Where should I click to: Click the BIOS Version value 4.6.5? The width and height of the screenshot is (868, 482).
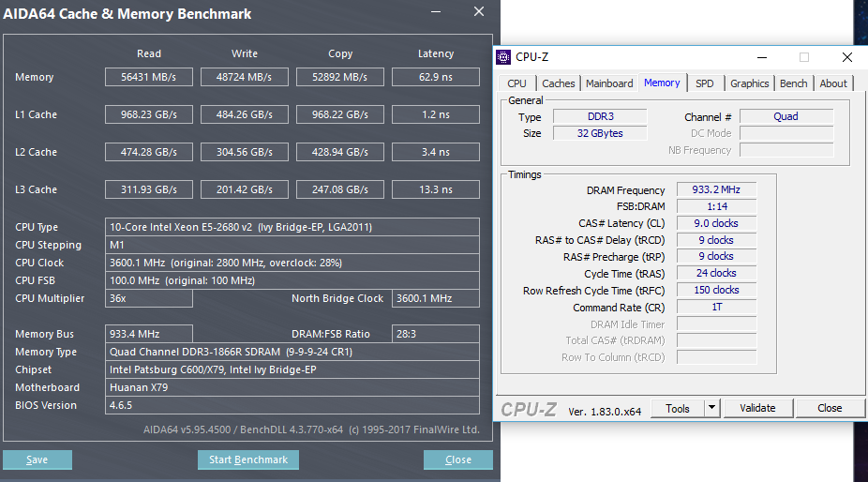[x=292, y=405]
